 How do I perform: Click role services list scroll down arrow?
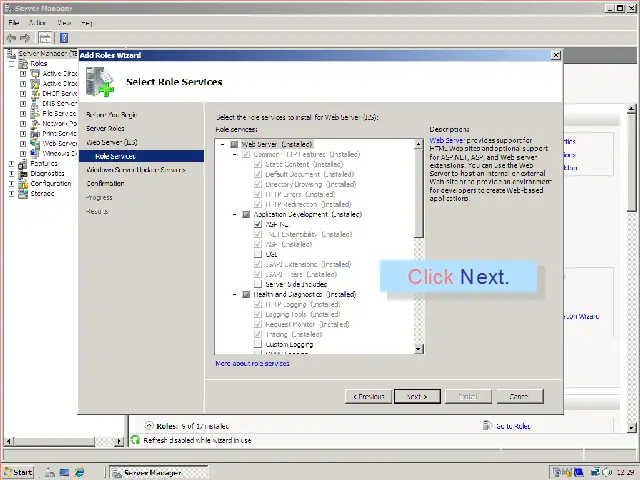click(418, 349)
